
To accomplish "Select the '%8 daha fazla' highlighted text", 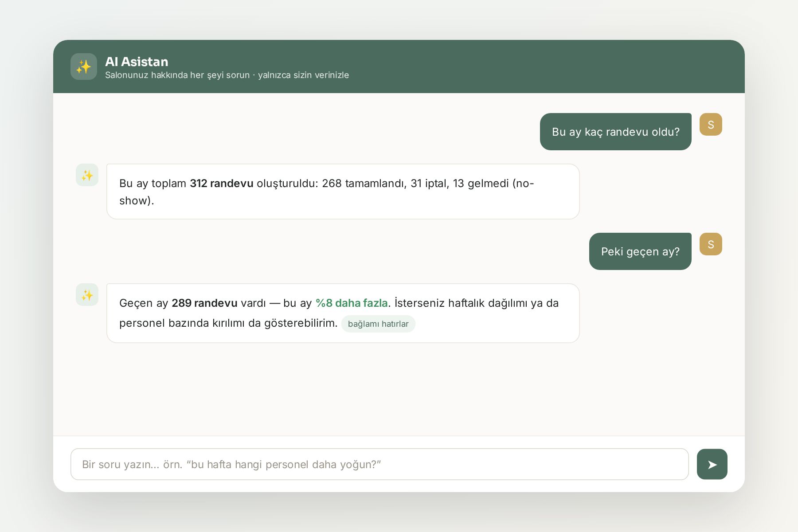I will [352, 303].
